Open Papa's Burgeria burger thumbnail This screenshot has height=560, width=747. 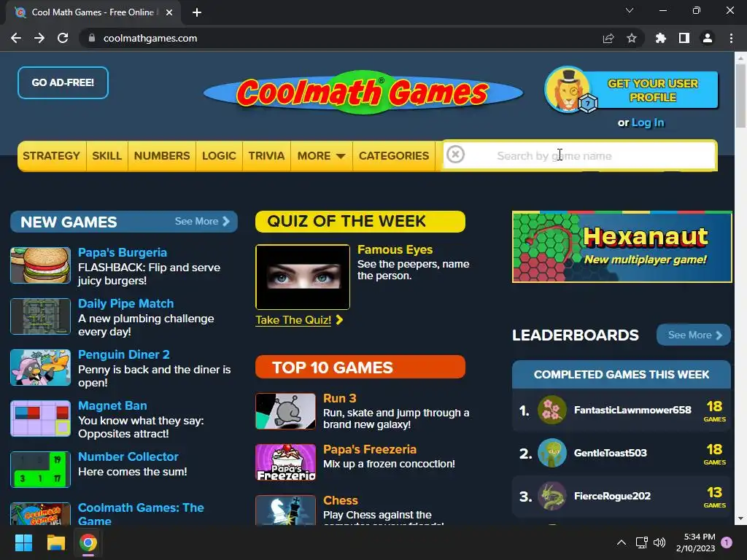[x=41, y=265]
